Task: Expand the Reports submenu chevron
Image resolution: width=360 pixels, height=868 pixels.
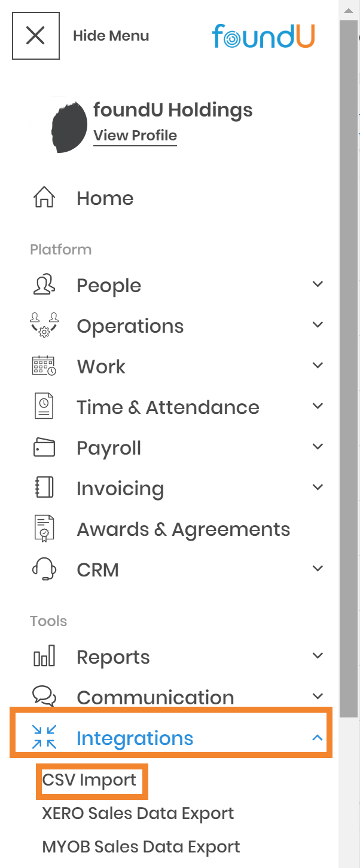Action: [x=318, y=656]
